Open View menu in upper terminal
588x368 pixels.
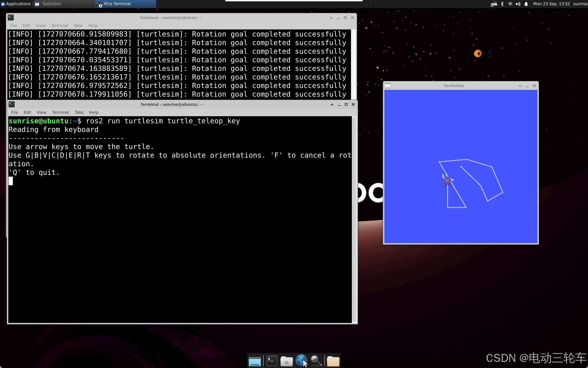click(40, 25)
